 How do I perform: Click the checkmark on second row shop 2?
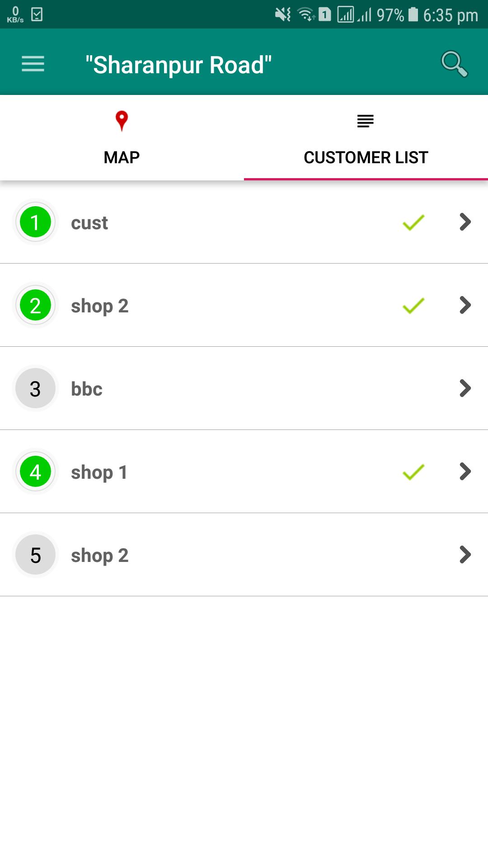pos(413,305)
